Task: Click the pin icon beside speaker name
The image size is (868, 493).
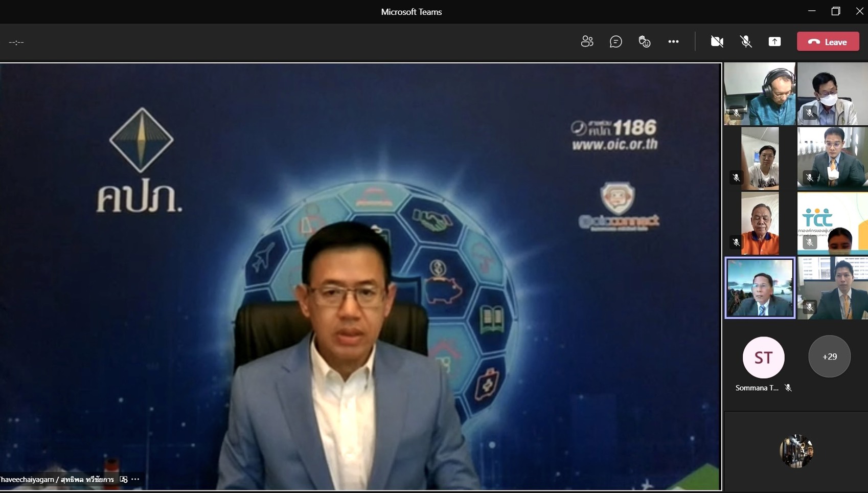Action: pos(123,479)
